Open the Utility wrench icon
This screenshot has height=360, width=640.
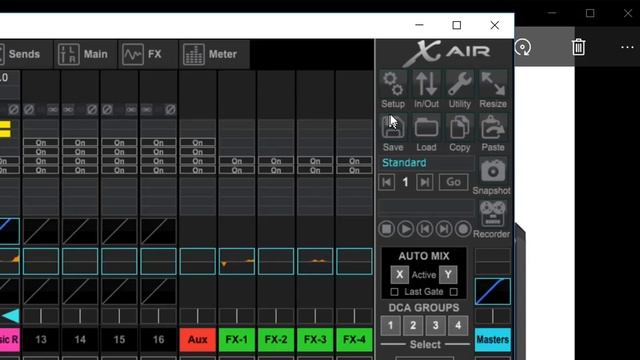460,85
